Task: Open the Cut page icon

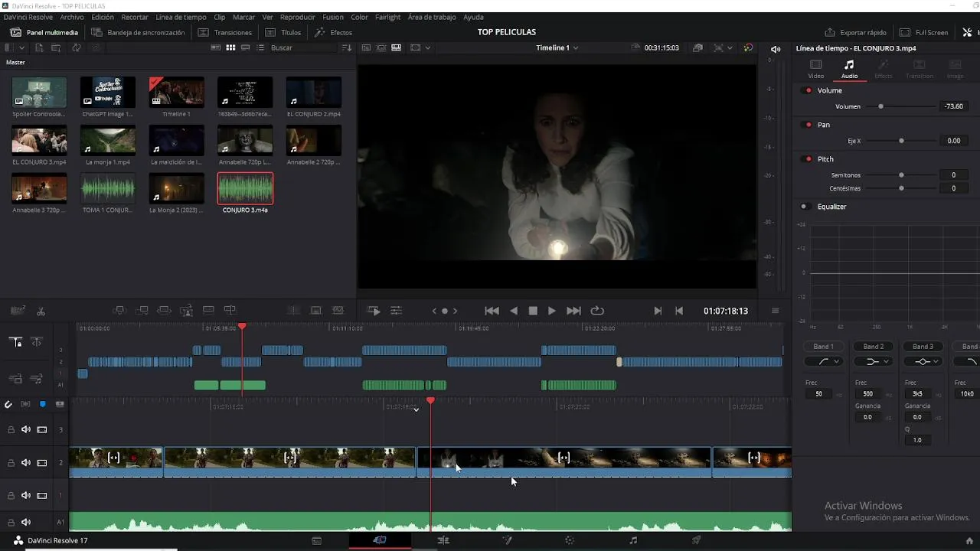Action: click(380, 540)
